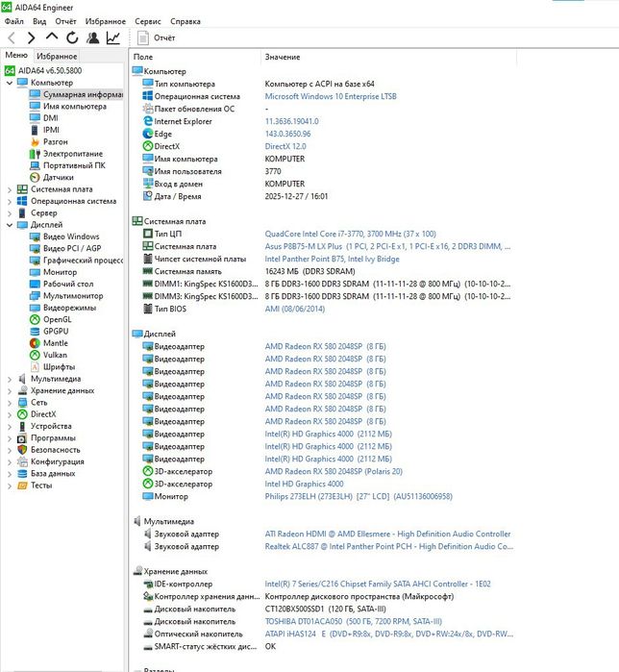The image size is (619, 672).
Task: Click the Рабочий стол icon
Action: pos(36,285)
